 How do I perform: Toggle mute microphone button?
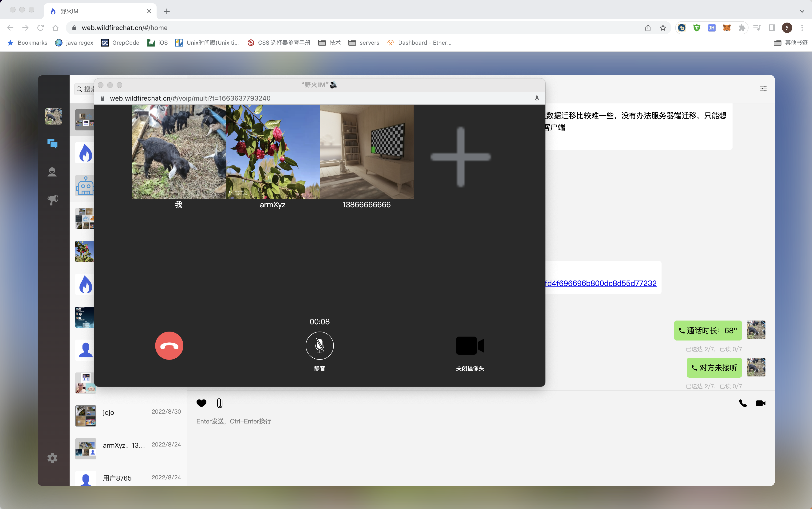tap(319, 346)
